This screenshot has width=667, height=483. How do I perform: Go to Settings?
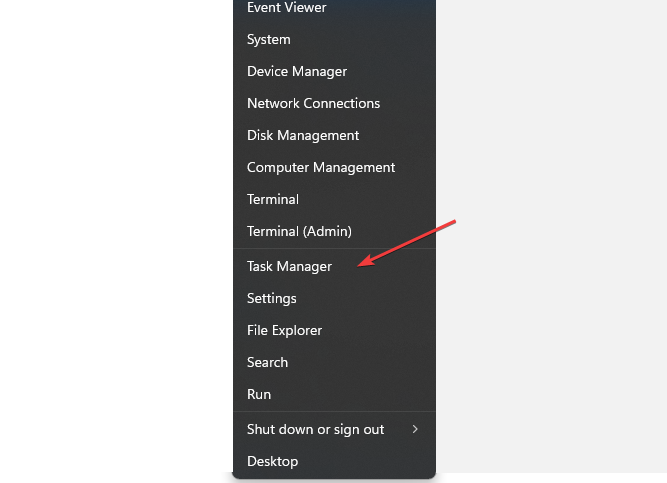(x=272, y=299)
